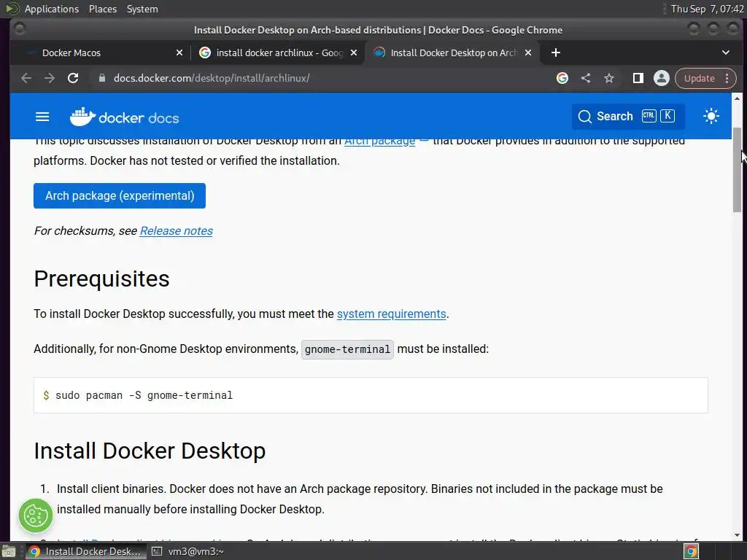Select Install Docker Desk... taskbar item
Image resolution: width=747 pixels, height=560 pixels.
click(85, 551)
